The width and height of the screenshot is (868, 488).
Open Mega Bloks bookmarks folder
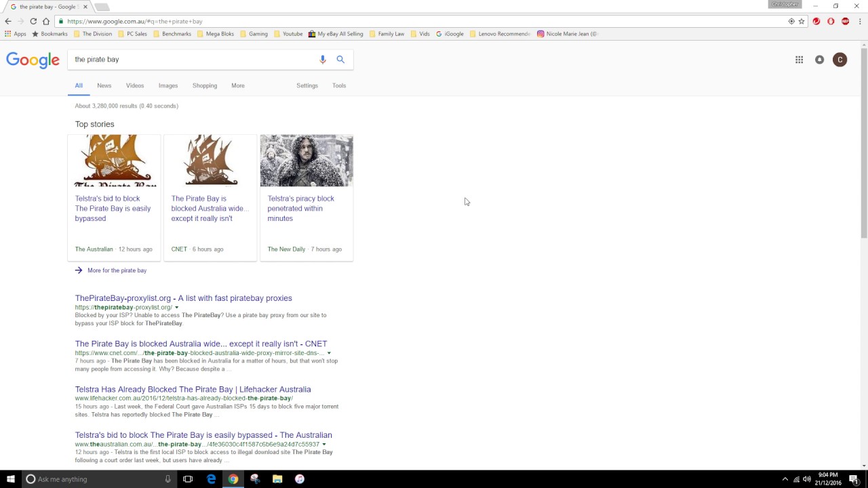tap(216, 34)
